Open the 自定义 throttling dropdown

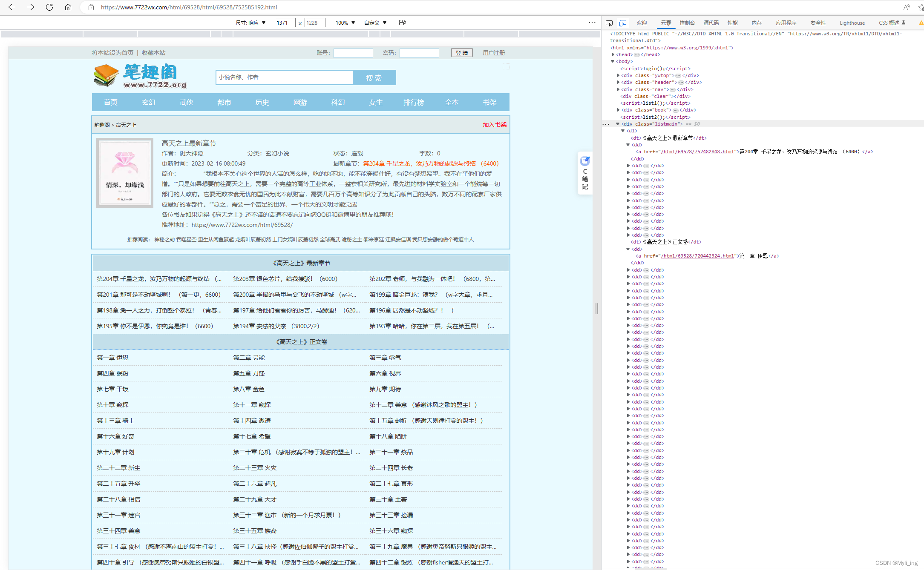375,23
